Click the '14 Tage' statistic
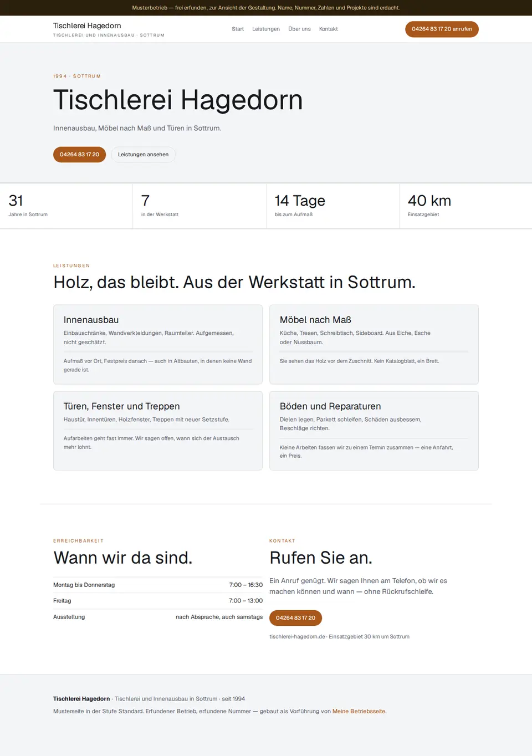Viewport: 532px width, 756px height. tap(300, 201)
